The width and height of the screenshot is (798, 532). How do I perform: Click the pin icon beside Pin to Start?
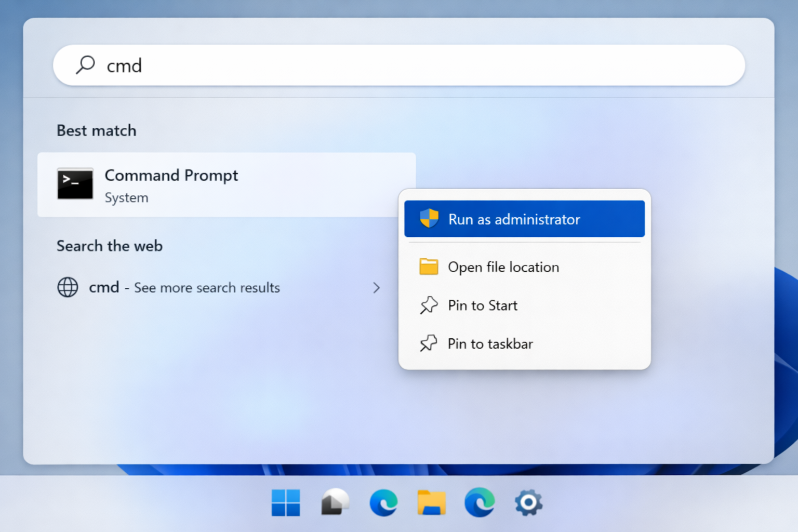click(x=429, y=305)
